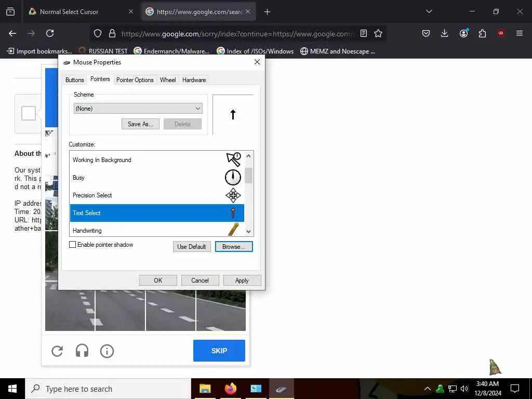Click the site lock icon

tap(112, 34)
